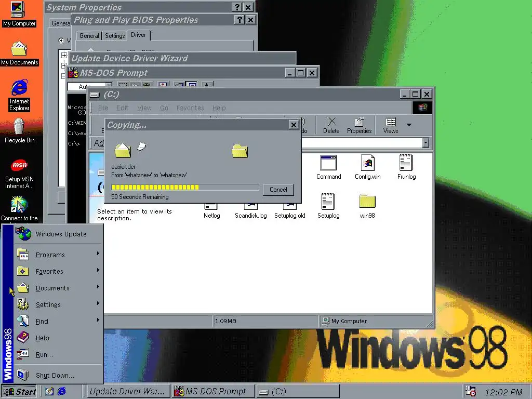The image size is (532, 399).
Task: Click the task scheduler tray icon
Action: [471, 391]
